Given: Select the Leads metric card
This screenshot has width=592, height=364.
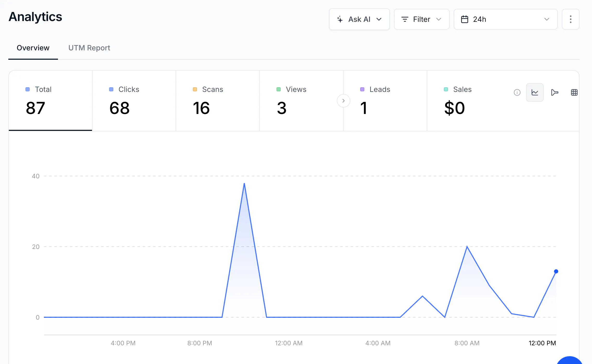Looking at the screenshot, I should pyautogui.click(x=385, y=101).
